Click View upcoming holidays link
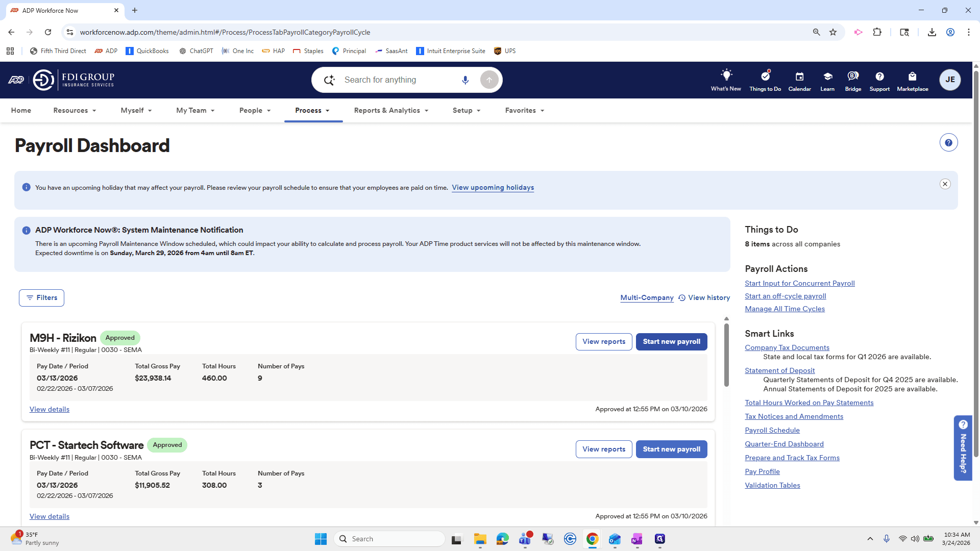The image size is (980, 551). [x=493, y=188]
